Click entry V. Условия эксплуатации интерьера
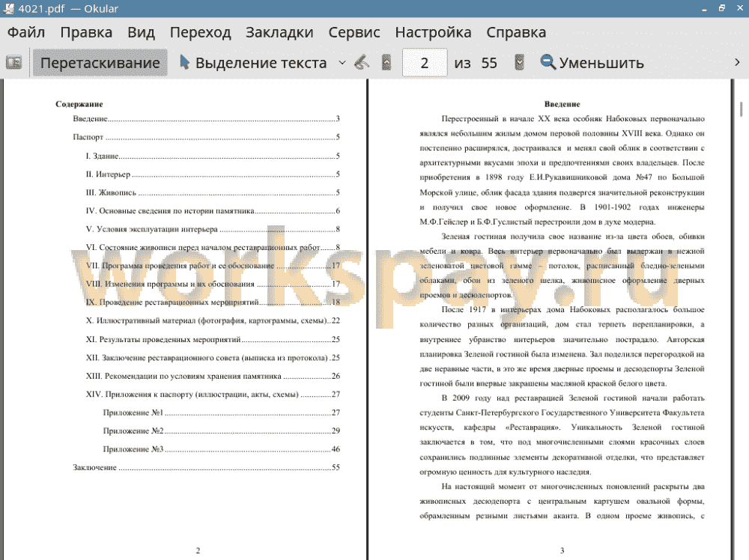 pos(213,229)
